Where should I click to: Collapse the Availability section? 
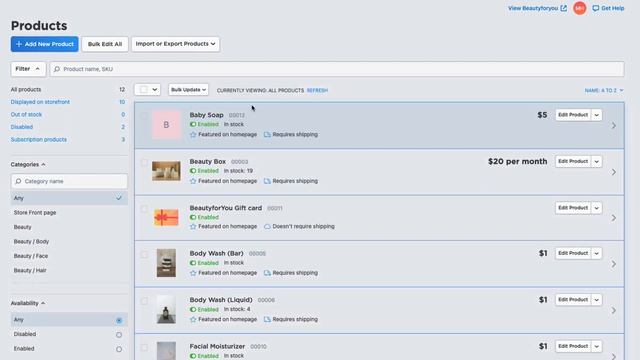28,303
